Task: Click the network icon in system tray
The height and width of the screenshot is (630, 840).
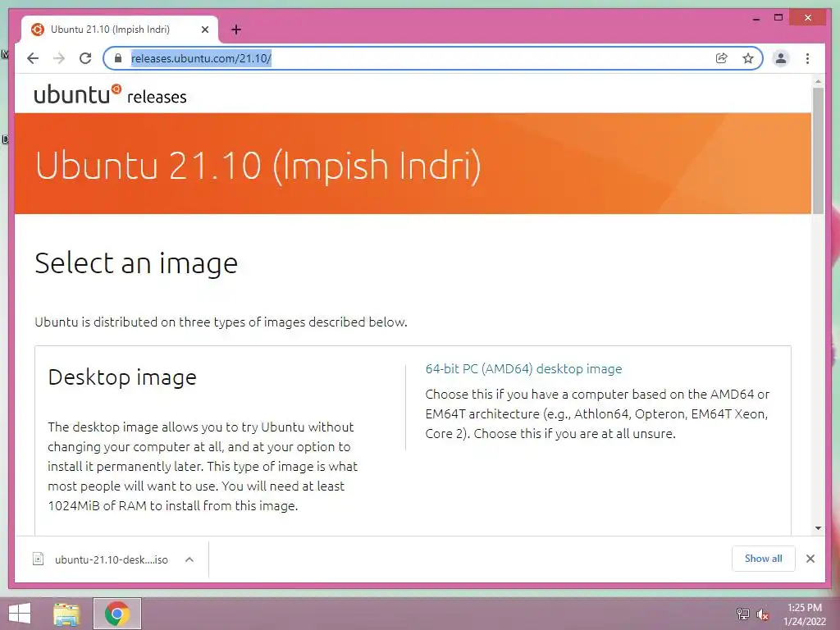Action: point(743,614)
